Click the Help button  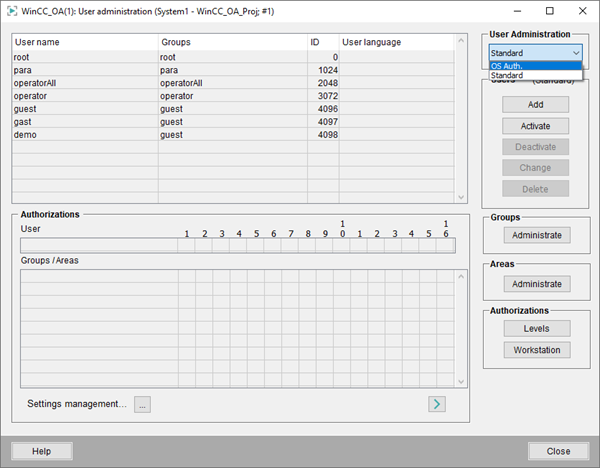[x=41, y=451]
